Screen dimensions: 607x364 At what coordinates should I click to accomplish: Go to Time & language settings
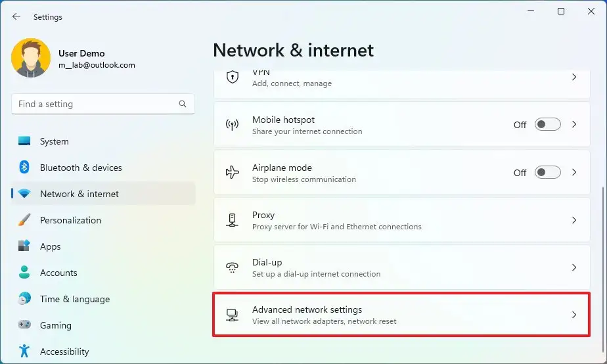click(74, 299)
